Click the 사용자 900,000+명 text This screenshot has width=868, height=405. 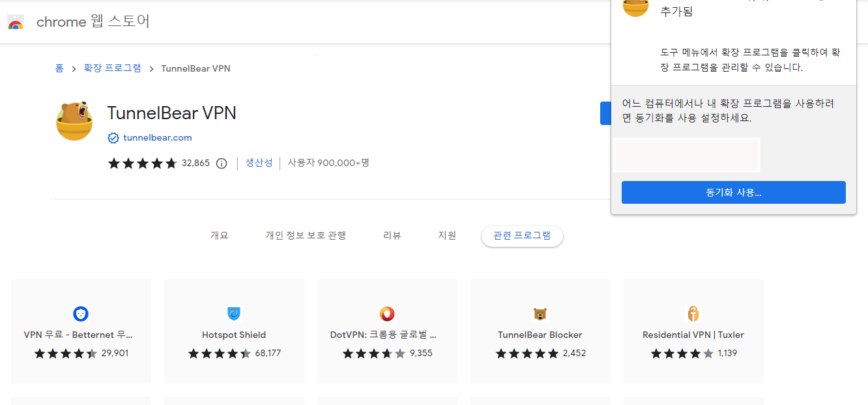point(328,163)
